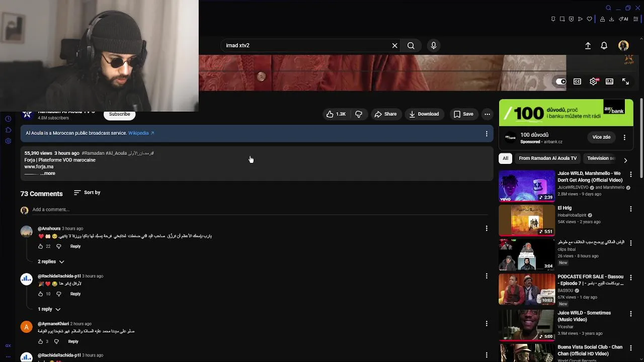Open options menu for airbank.cz ad
Screen dimensions: 644x362
point(624,137)
